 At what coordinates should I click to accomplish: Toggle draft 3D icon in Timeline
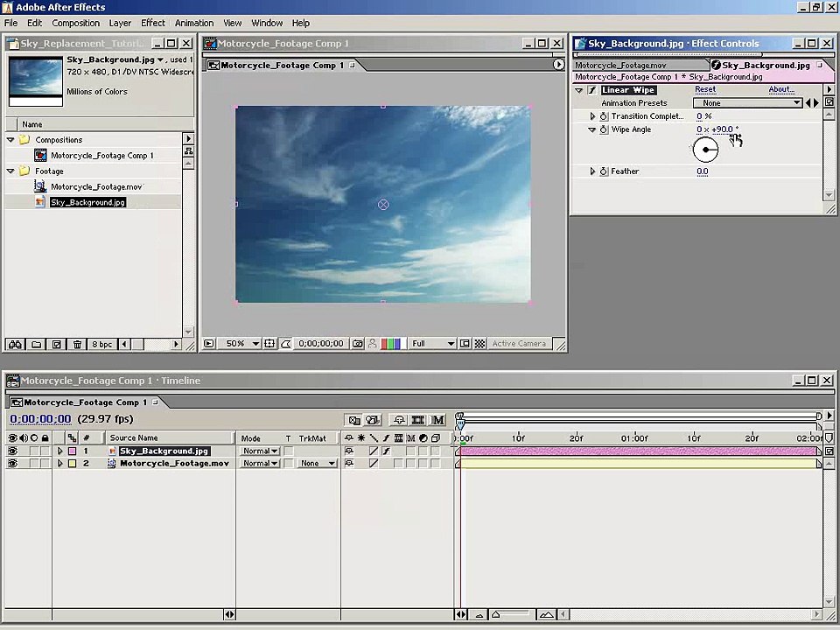click(x=372, y=420)
